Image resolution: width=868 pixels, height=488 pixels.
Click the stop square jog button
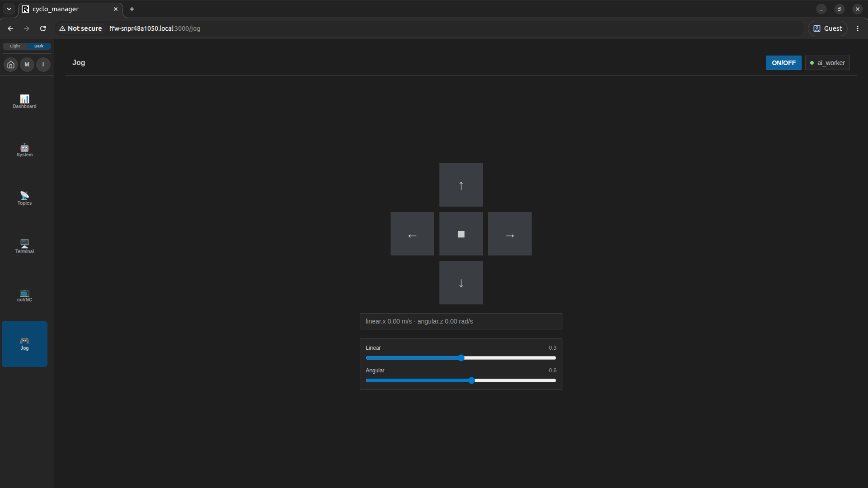click(x=461, y=234)
